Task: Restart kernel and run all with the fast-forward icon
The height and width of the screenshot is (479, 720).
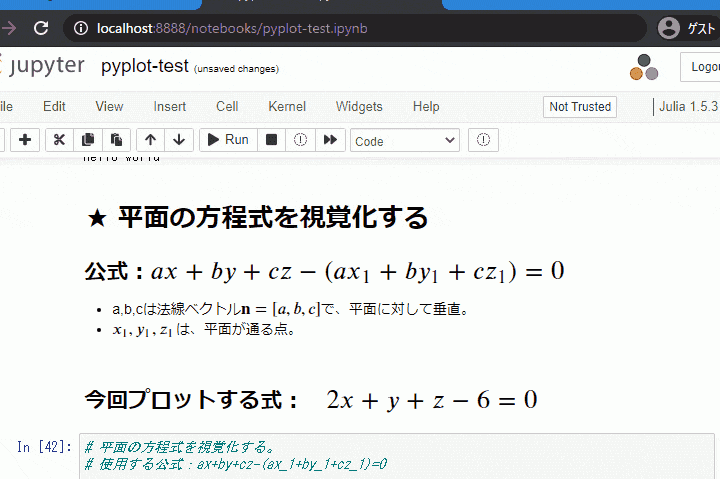Action: pyautogui.click(x=330, y=140)
